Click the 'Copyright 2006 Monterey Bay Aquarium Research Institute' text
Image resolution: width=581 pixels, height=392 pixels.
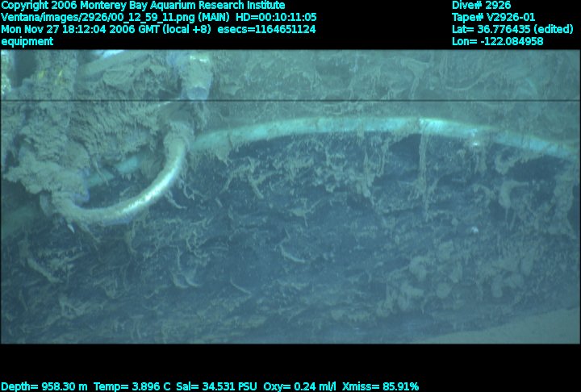143,6
